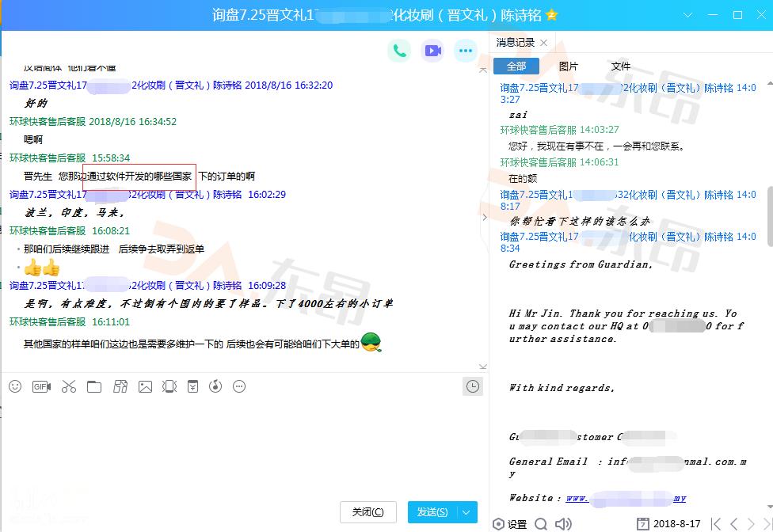Switch to the 文件 tab

tap(620, 66)
